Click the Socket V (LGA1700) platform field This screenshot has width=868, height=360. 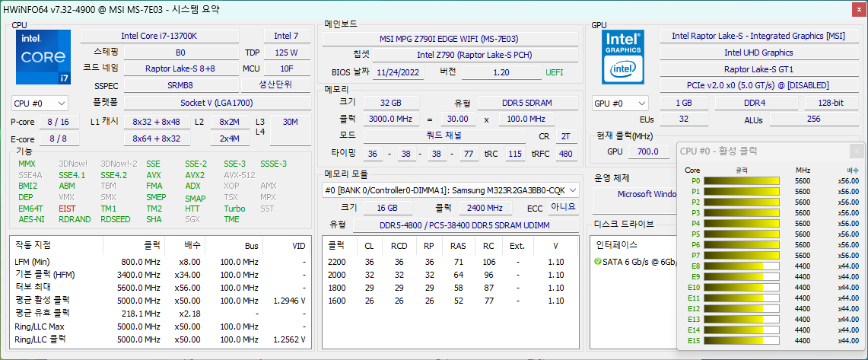(217, 103)
